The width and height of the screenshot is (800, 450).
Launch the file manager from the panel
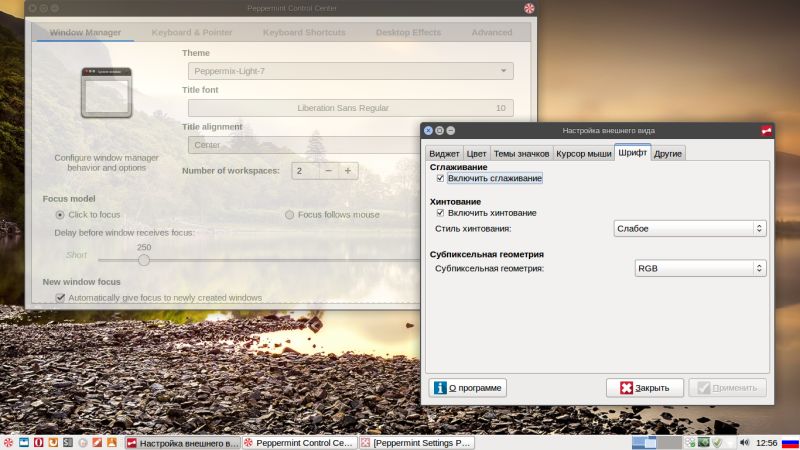click(x=23, y=442)
